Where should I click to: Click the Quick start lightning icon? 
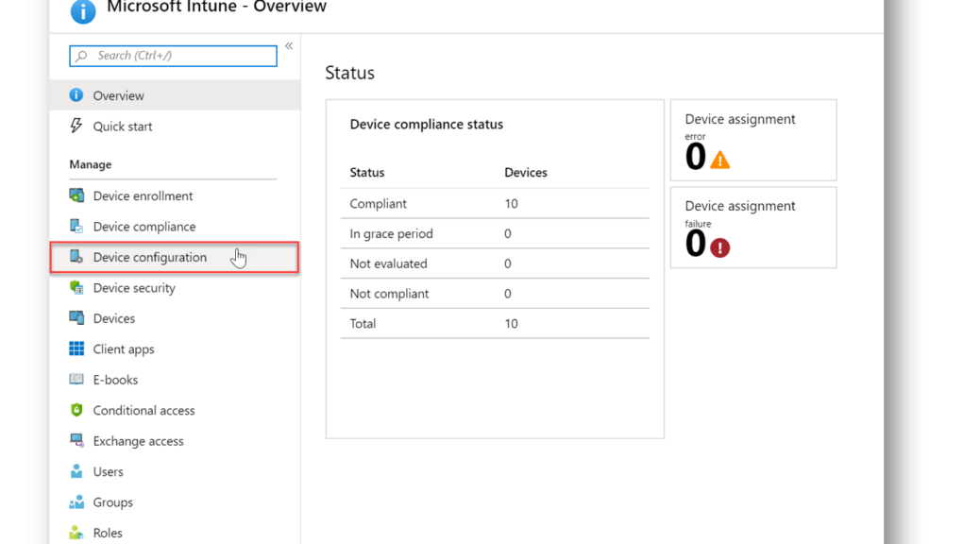point(76,126)
